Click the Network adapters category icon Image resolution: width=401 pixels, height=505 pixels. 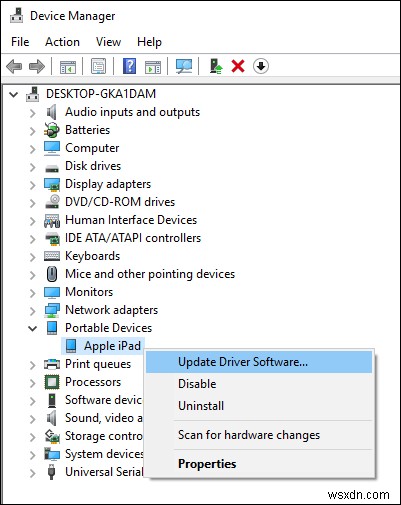[x=52, y=310]
